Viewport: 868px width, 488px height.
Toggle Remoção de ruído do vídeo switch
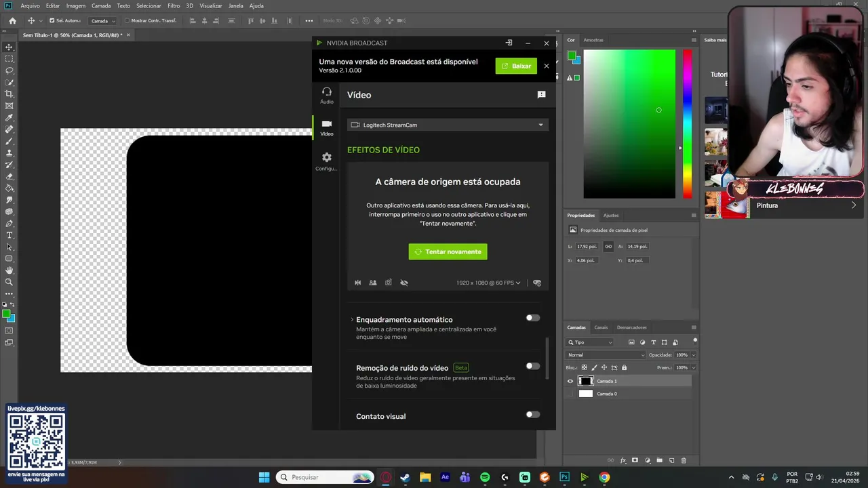coord(533,366)
